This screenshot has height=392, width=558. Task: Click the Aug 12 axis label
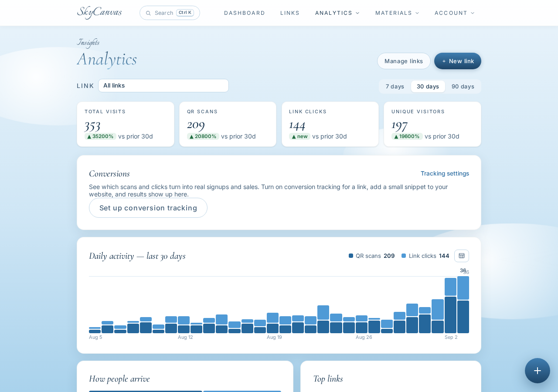(185, 337)
